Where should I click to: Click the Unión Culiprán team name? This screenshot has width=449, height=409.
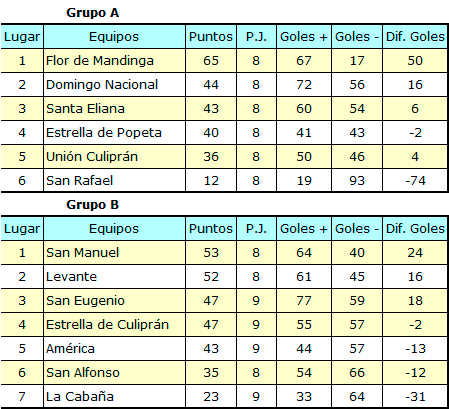92,157
